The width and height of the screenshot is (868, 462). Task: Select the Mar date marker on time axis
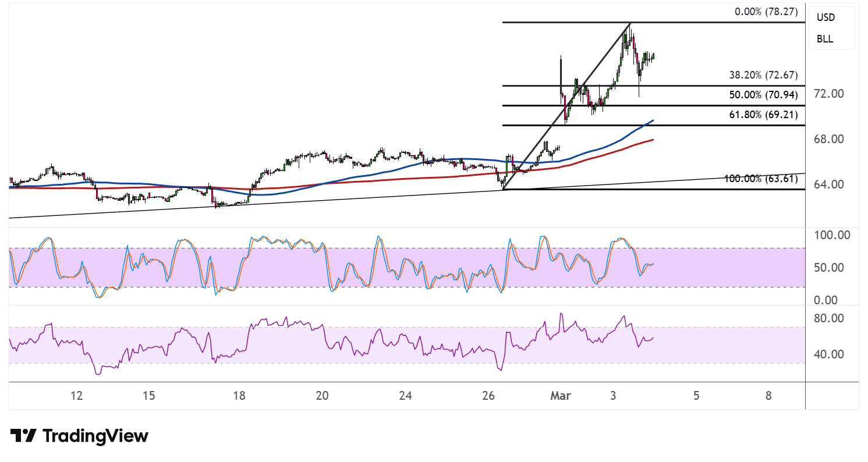[561, 396]
